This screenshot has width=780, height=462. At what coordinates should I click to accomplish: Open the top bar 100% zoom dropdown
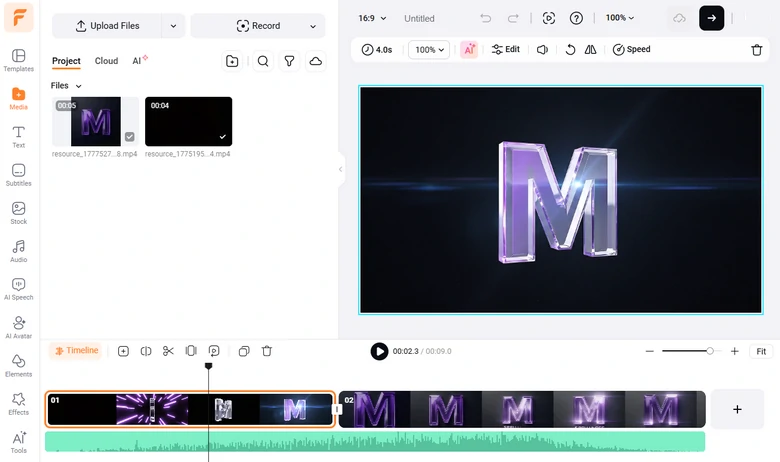[x=619, y=18]
